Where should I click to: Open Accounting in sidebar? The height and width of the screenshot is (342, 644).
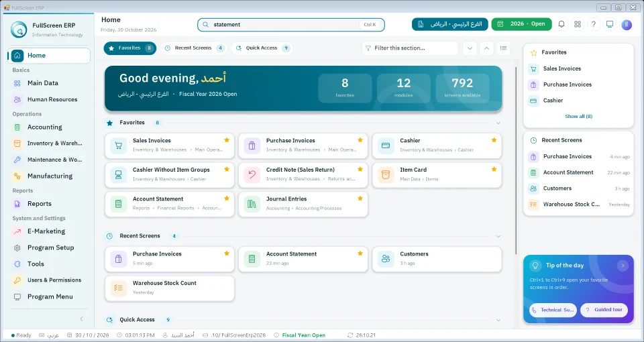49,127
